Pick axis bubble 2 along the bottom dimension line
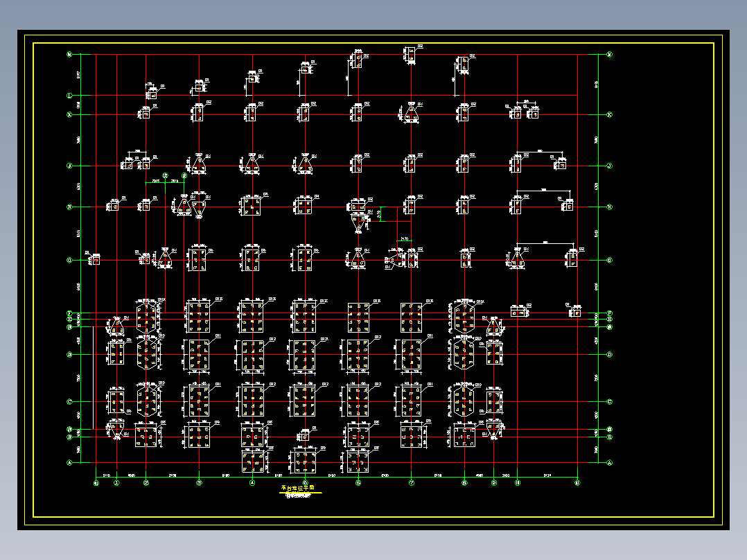 click(146, 483)
